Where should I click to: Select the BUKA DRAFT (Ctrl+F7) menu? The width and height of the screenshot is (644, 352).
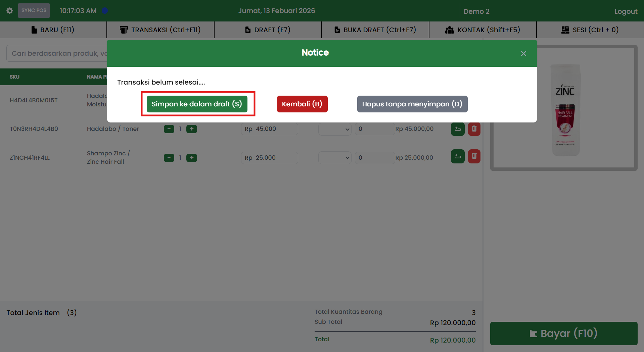click(375, 30)
